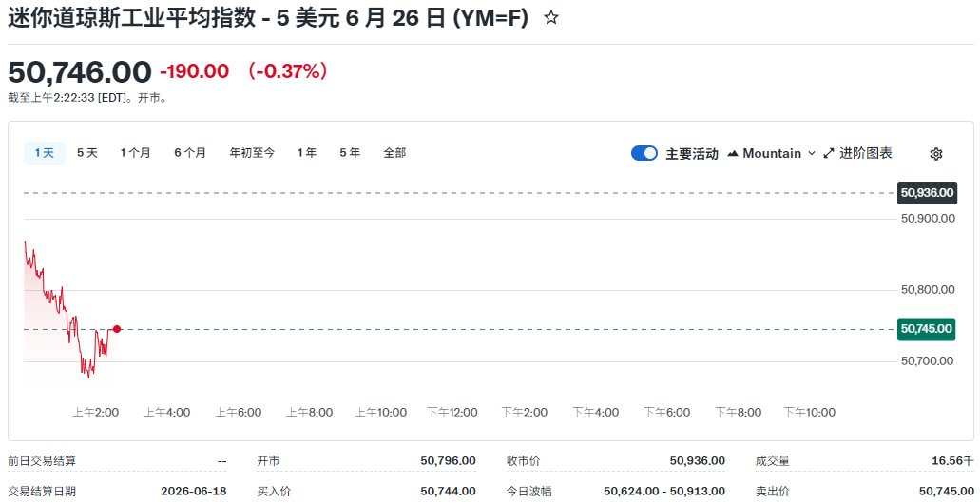Click the 50,700.00 y-axis label
This screenshot has width=980, height=504.
point(928,360)
